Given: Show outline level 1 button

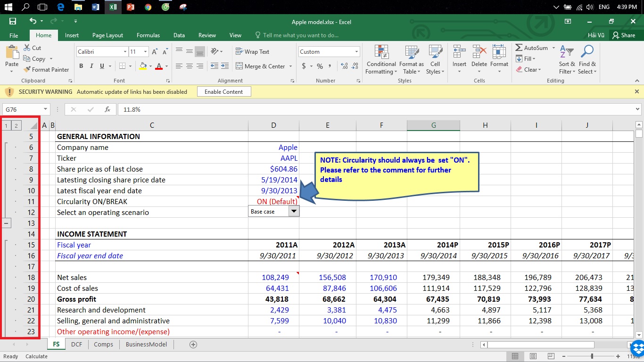Looking at the screenshot, I should 7,125.
